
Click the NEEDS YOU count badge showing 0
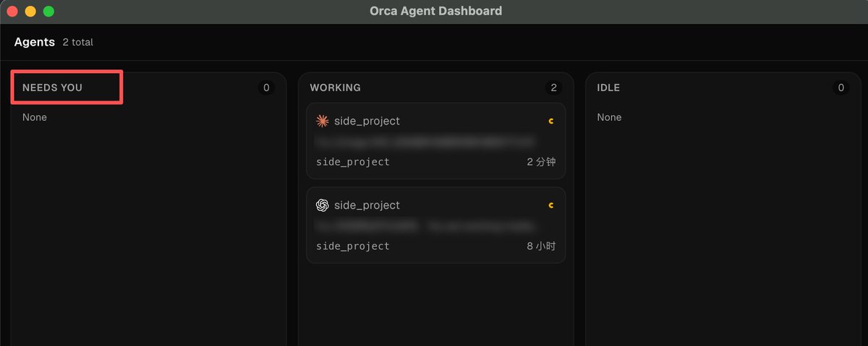point(266,88)
